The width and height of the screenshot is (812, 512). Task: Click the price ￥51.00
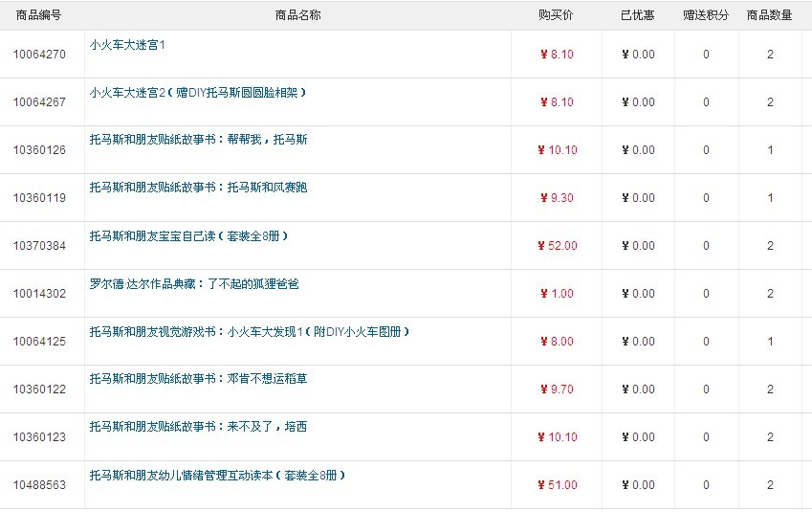click(558, 485)
